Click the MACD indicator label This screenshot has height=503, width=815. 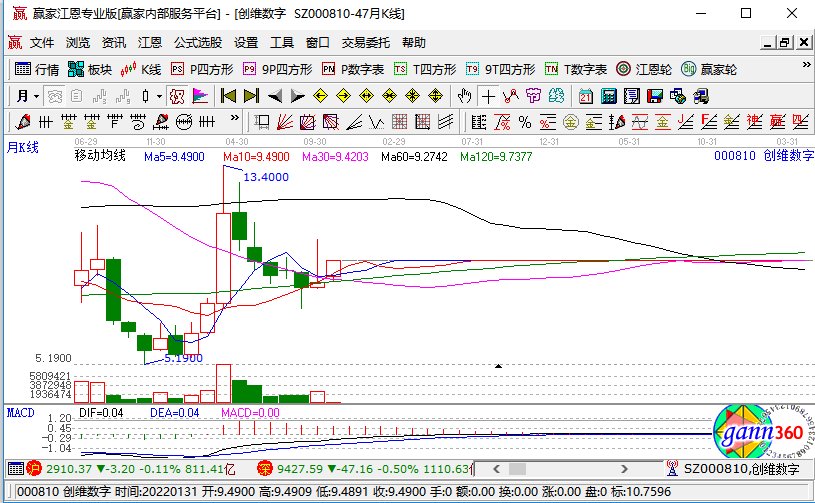(21, 413)
